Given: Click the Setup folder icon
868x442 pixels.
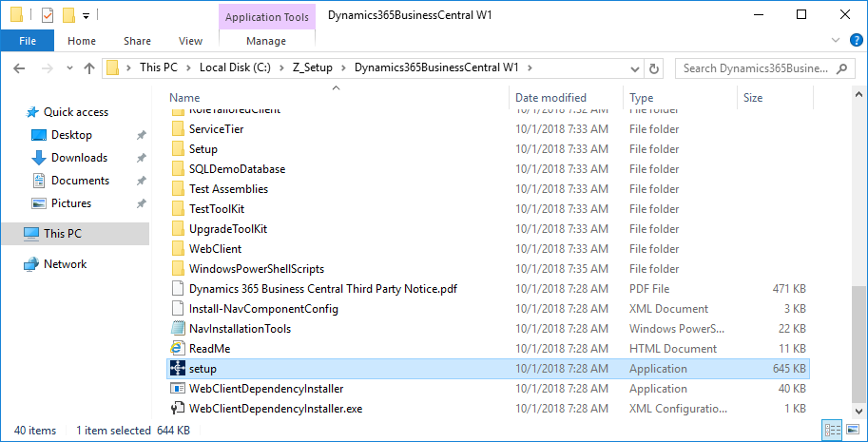Looking at the screenshot, I should (x=177, y=149).
